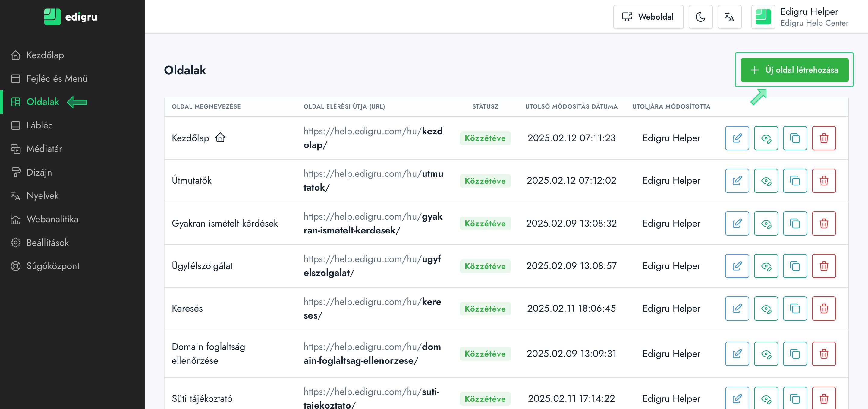Toggle visibility eye for Keresés page
Screen dimensions: 868x409
coord(766,309)
